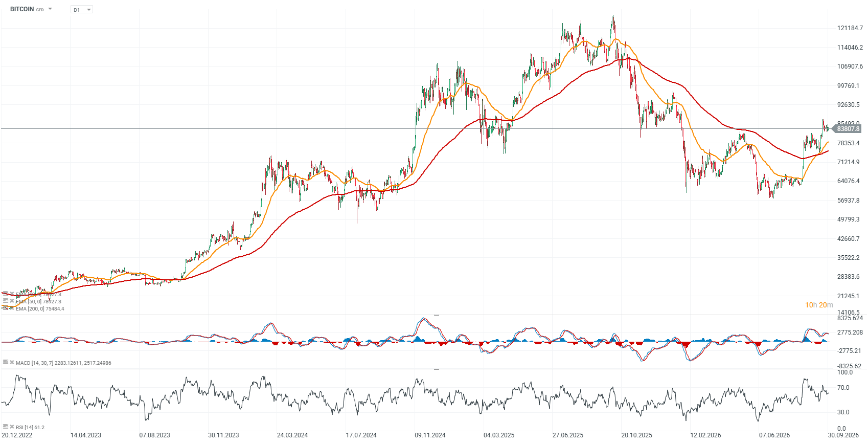Viewport: 868px width, 444px height.
Task: Open settings for the RSI indicator
Action: 5,427
